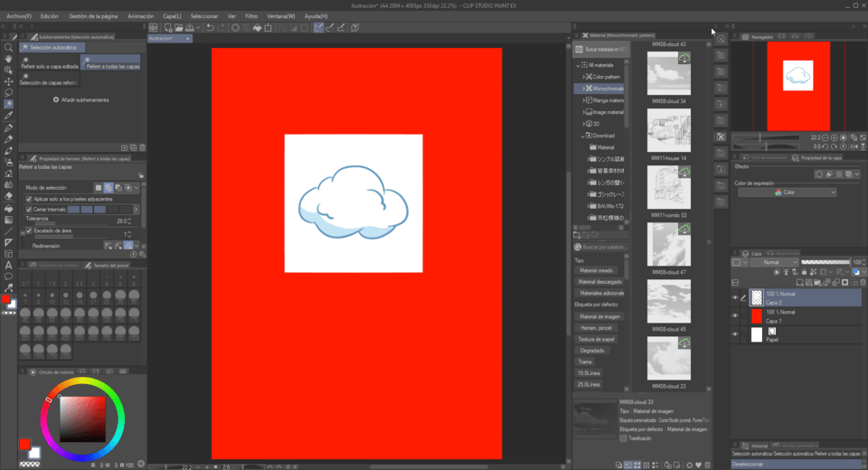Click the favorite heart icon in Material panel

tap(696, 465)
